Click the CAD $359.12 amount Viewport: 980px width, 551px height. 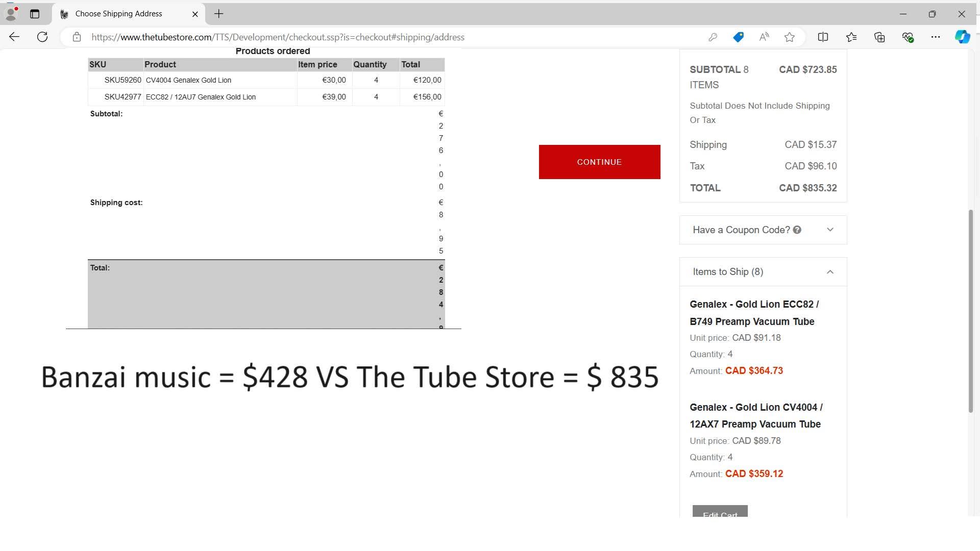[x=754, y=474]
